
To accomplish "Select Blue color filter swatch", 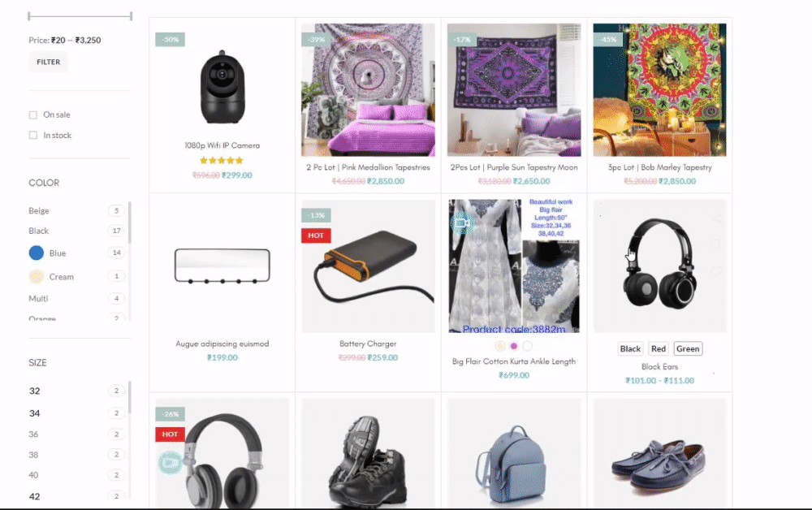I will 37,253.
